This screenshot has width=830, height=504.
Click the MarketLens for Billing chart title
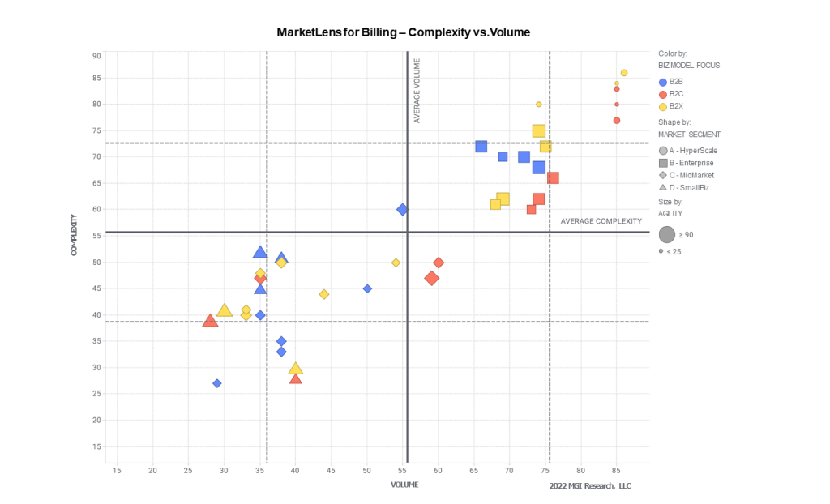click(403, 32)
